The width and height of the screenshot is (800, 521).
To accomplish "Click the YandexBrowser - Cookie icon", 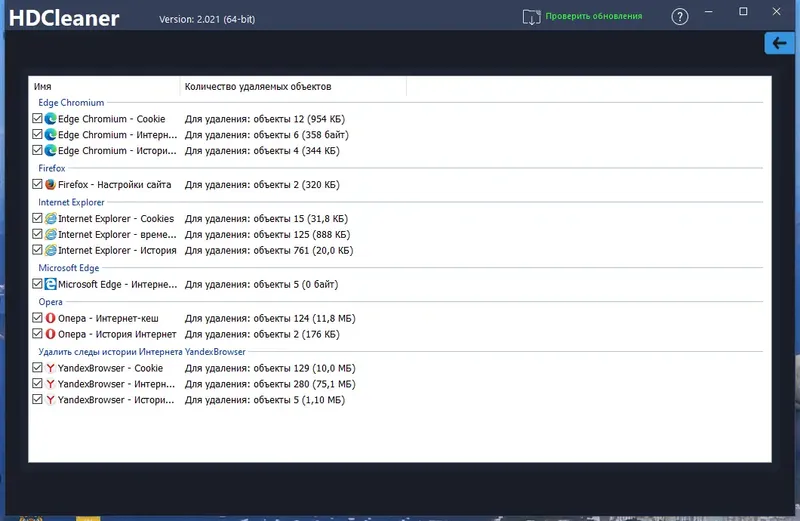I will click(50, 368).
